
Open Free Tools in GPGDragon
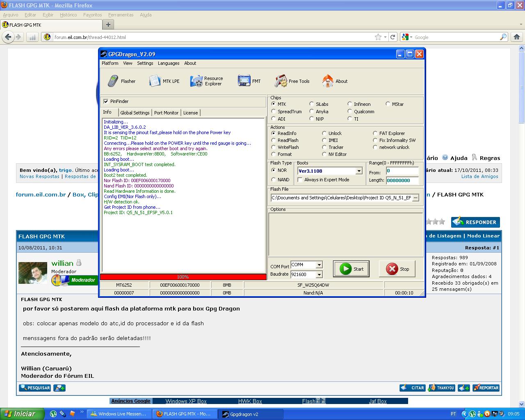pos(292,81)
